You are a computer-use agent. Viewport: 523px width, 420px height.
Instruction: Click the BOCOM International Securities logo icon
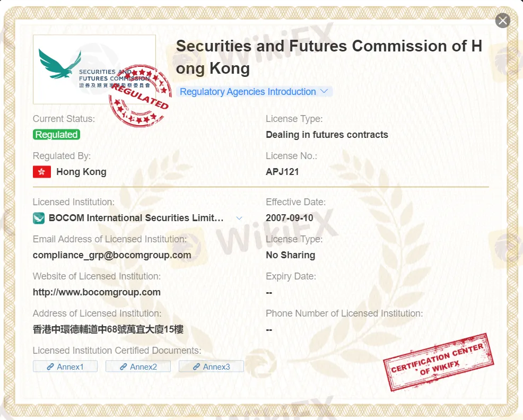pyautogui.click(x=39, y=218)
